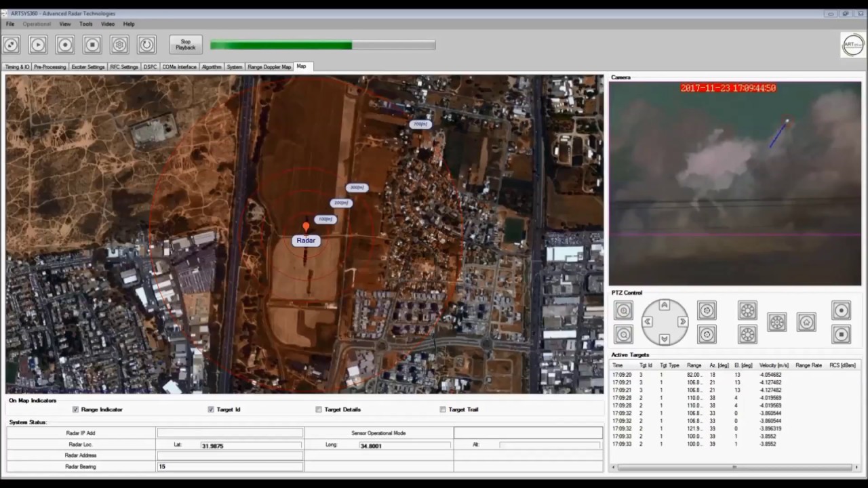Switch to the RFC Settings tab
Image resolution: width=868 pixels, height=488 pixels.
pos(124,67)
